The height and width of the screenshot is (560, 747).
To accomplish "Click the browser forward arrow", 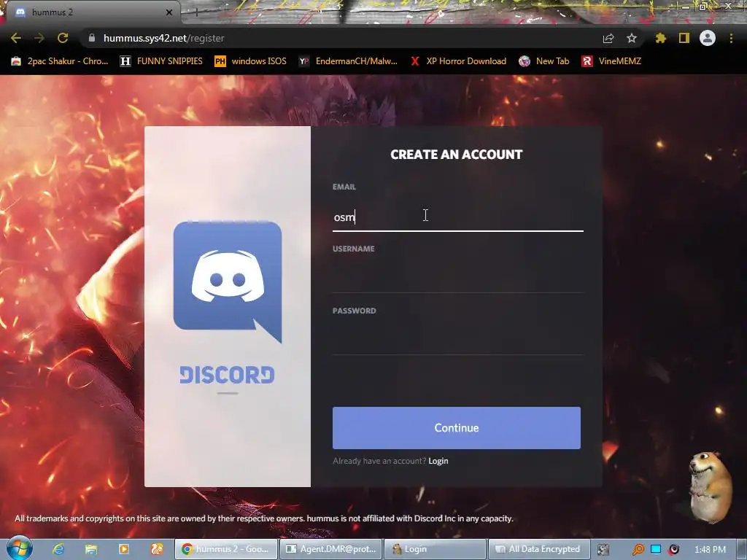I will 39,38.
